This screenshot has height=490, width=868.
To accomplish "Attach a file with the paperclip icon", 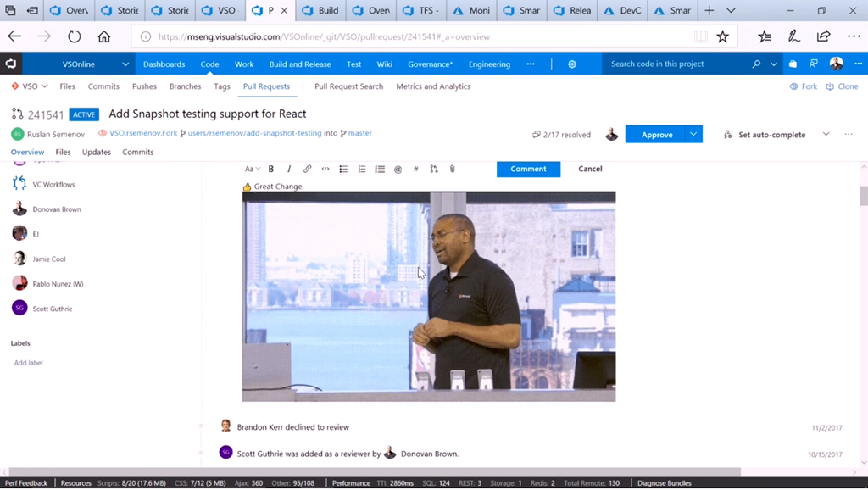I will (x=453, y=169).
